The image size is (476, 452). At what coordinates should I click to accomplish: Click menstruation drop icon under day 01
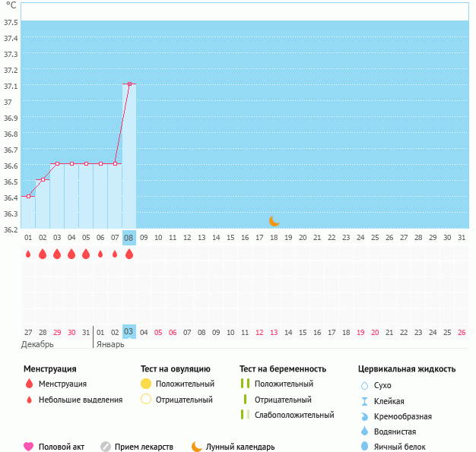point(28,254)
